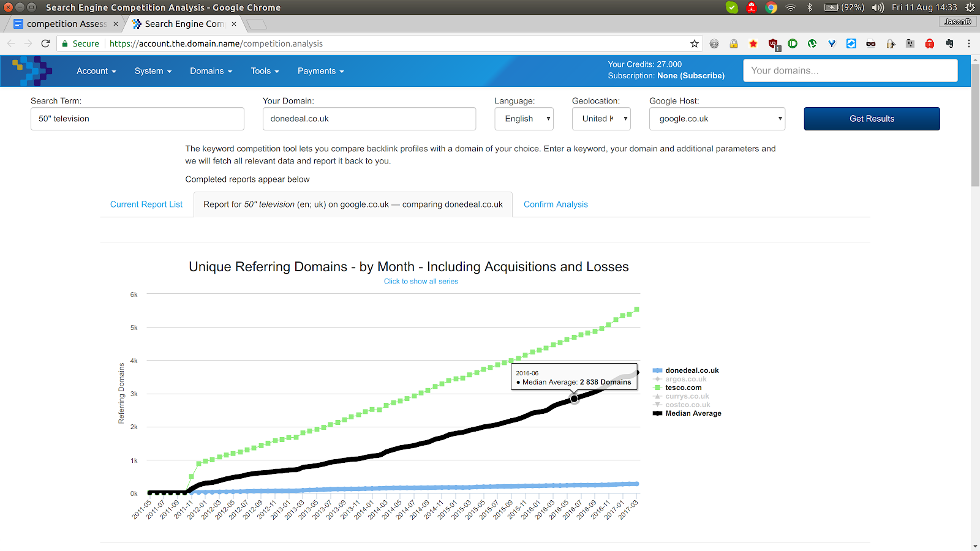
Task: Toggle tesco.com series in the chart legend
Action: point(677,388)
